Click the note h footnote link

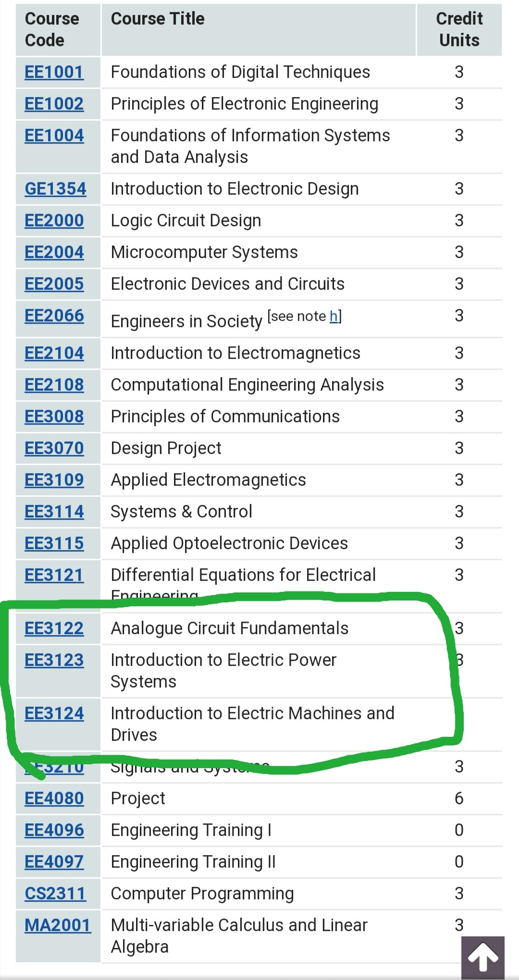click(334, 316)
